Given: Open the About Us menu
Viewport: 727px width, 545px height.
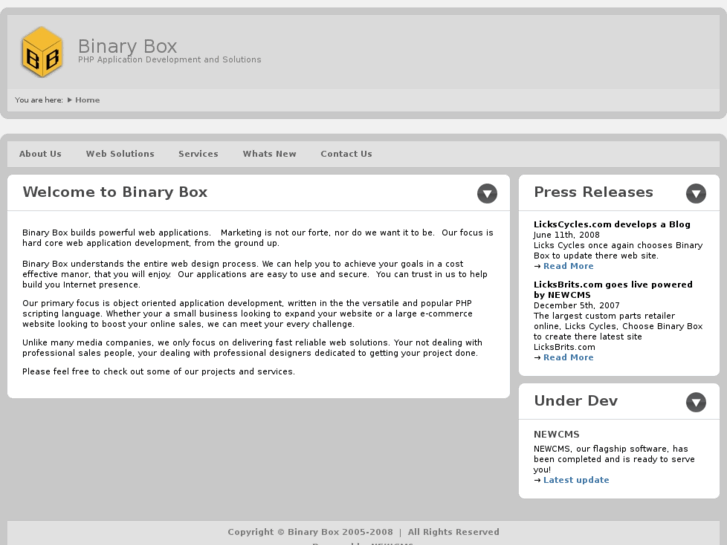Looking at the screenshot, I should tap(40, 154).
